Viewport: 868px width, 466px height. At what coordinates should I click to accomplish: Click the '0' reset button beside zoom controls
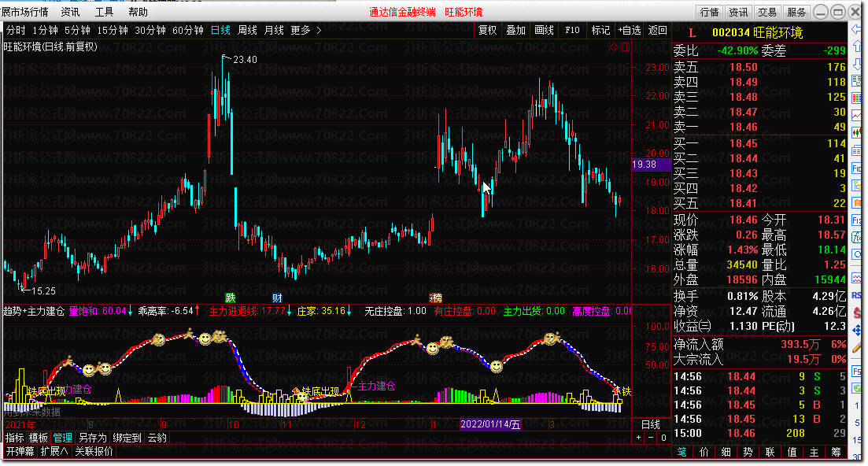tap(663, 438)
